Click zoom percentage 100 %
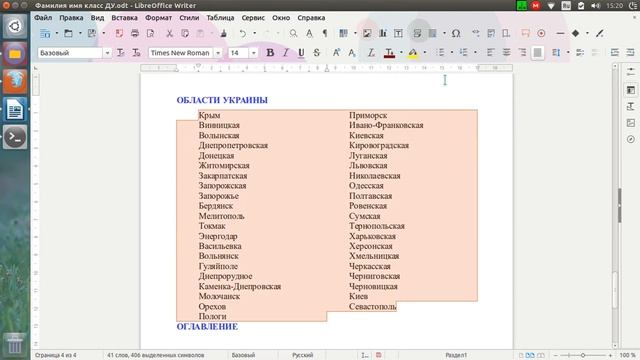 point(627,355)
